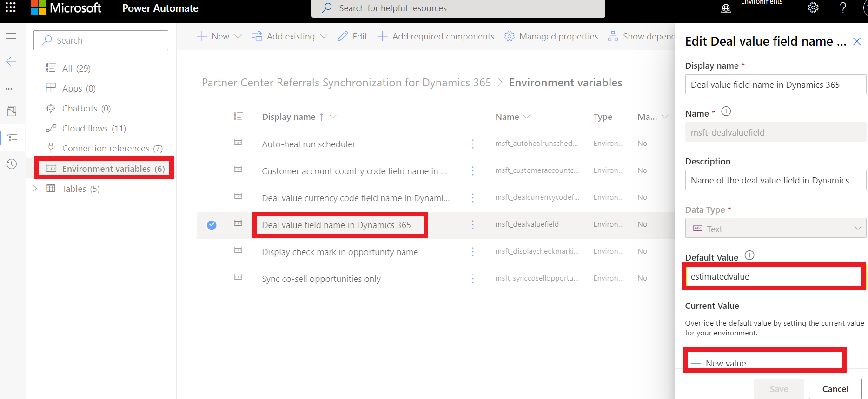Click the msft_dealvaluefield name cell

pyautogui.click(x=527, y=224)
